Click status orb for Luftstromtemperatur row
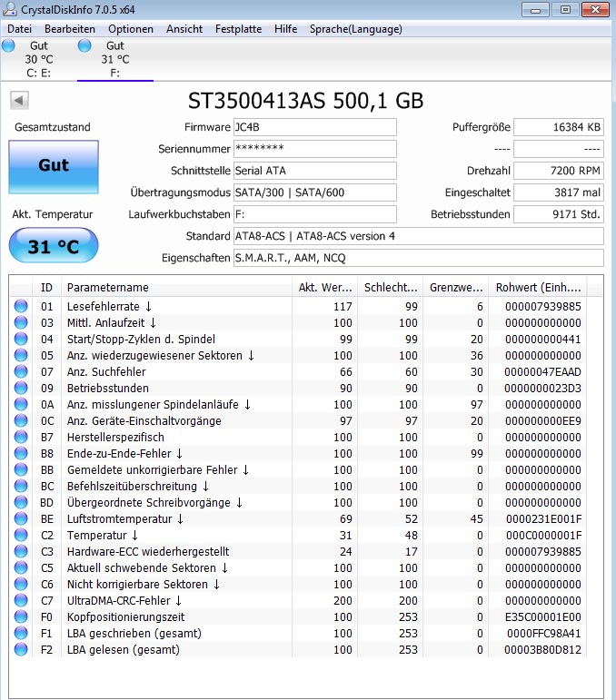Screen dimensions: 616x700 pos(21,518)
